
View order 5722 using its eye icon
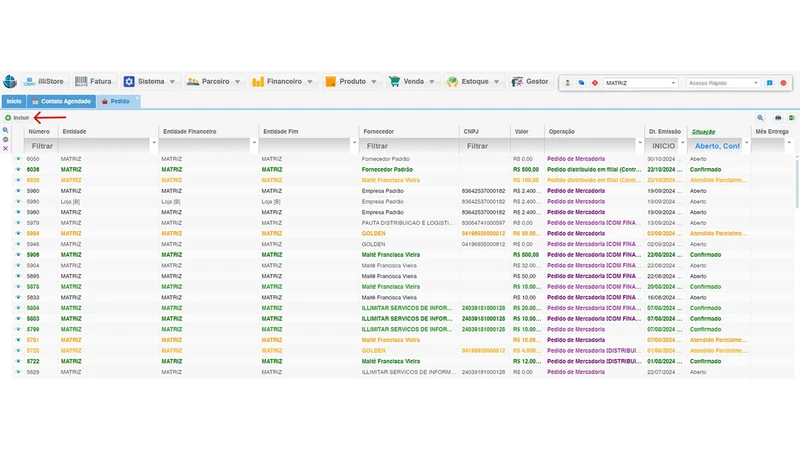coord(18,361)
